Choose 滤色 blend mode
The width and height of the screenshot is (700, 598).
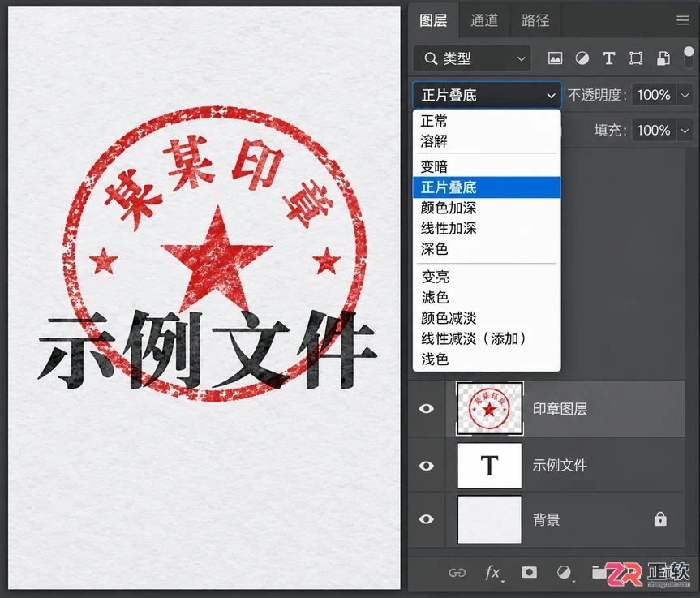[x=487, y=298]
